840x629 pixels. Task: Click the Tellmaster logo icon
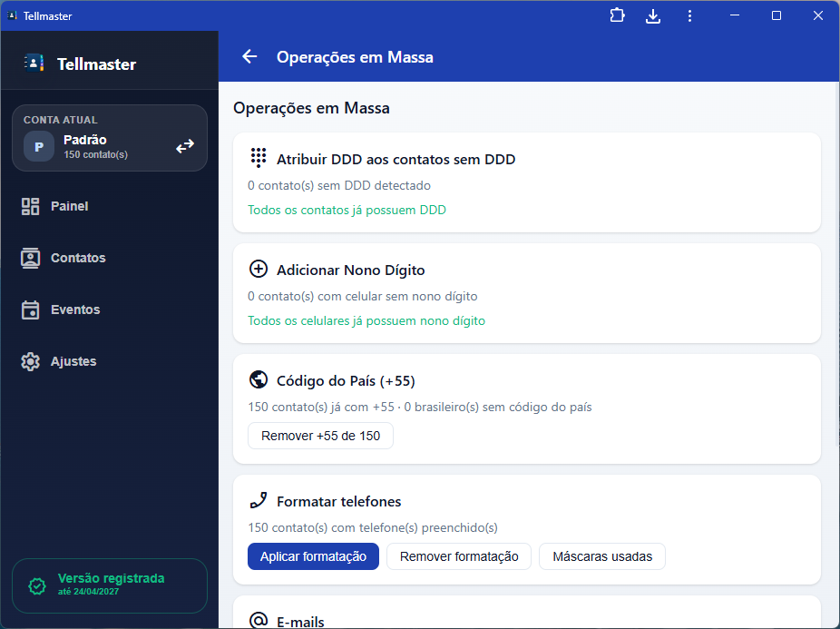(34, 64)
